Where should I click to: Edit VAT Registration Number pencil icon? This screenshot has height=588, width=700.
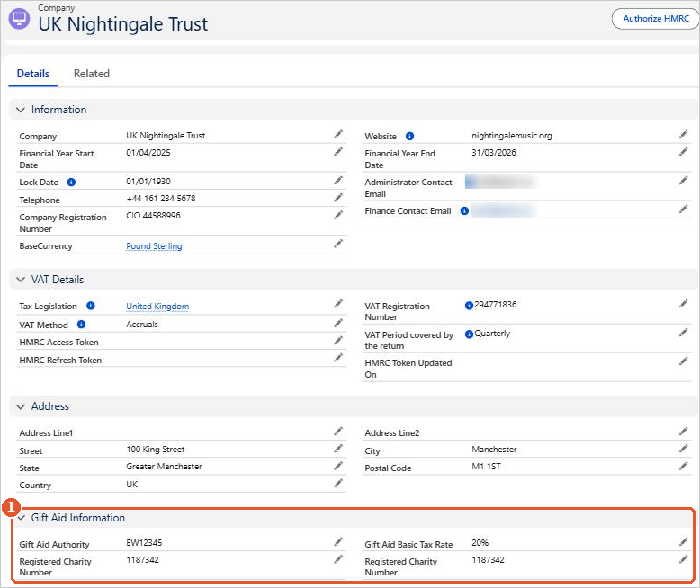coord(684,304)
